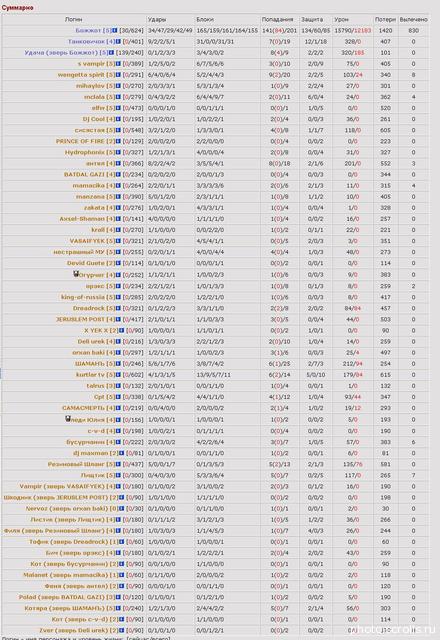
Task: Open info icon beside Deli urek [4]
Action: [x=118, y=342]
